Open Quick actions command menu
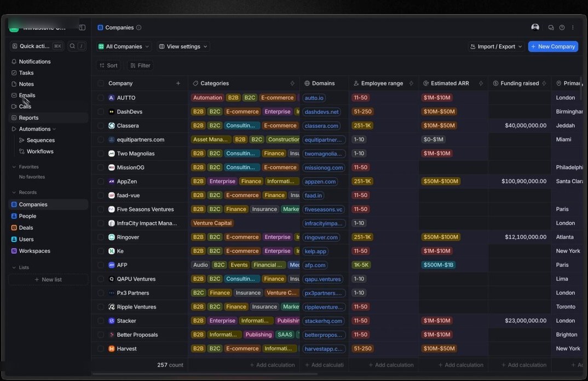 37,46
